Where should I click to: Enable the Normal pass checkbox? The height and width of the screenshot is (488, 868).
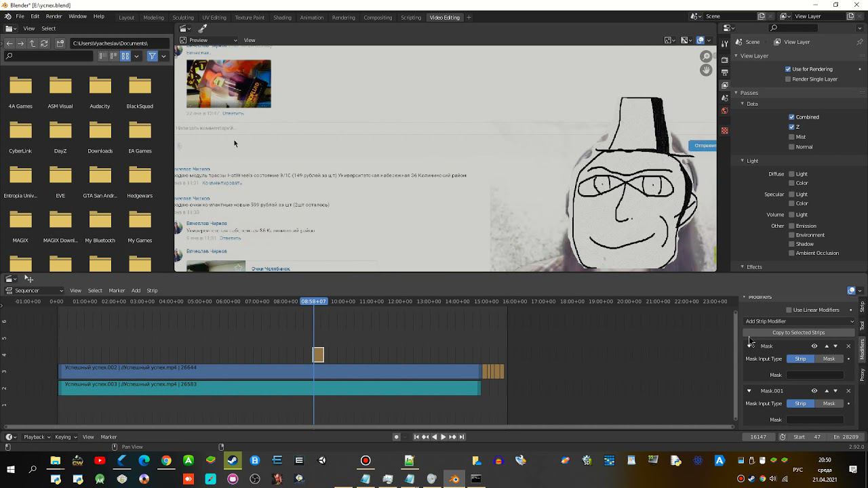coord(791,147)
